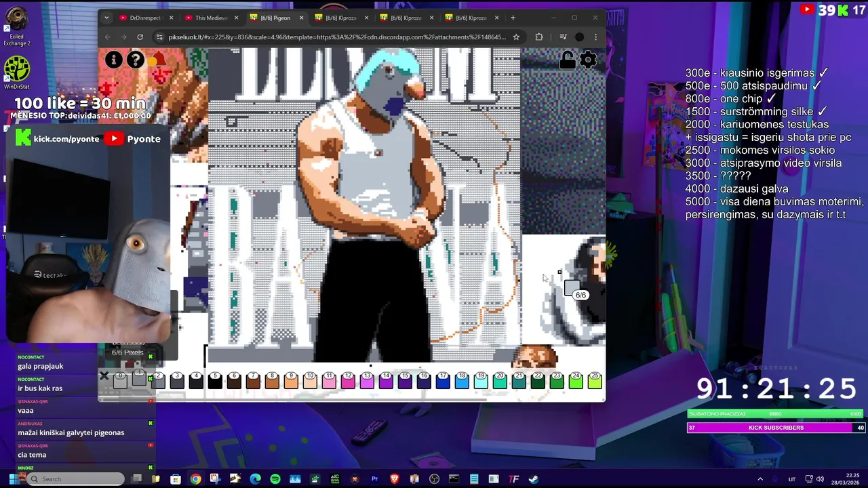The width and height of the screenshot is (868, 488).
Task: Open Google Chrome from the taskbar
Action: pyautogui.click(x=195, y=479)
